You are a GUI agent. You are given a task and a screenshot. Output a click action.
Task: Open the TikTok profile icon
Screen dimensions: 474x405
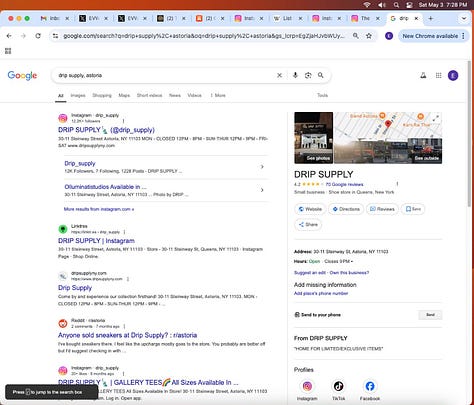click(x=338, y=386)
